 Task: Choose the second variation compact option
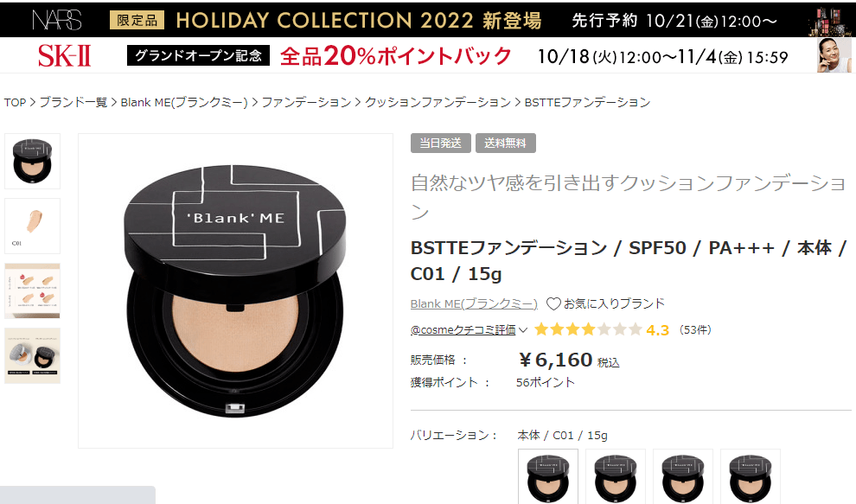tap(616, 476)
